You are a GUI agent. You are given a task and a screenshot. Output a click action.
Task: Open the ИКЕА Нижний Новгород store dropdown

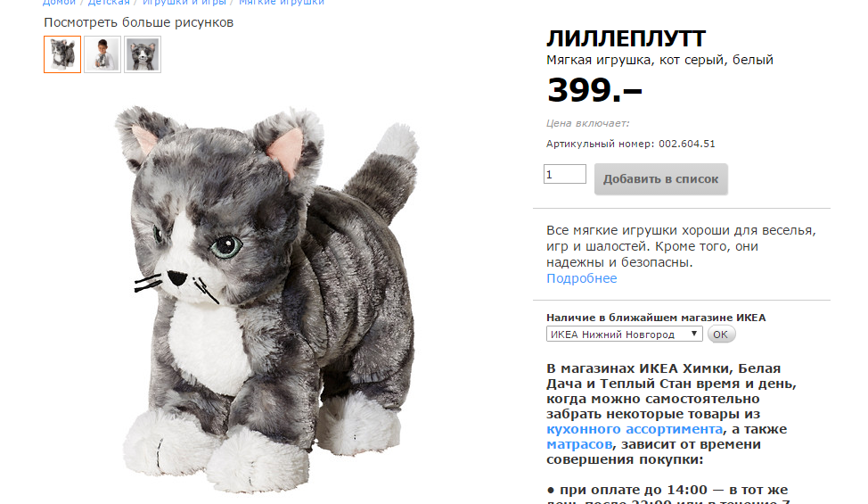pos(625,334)
